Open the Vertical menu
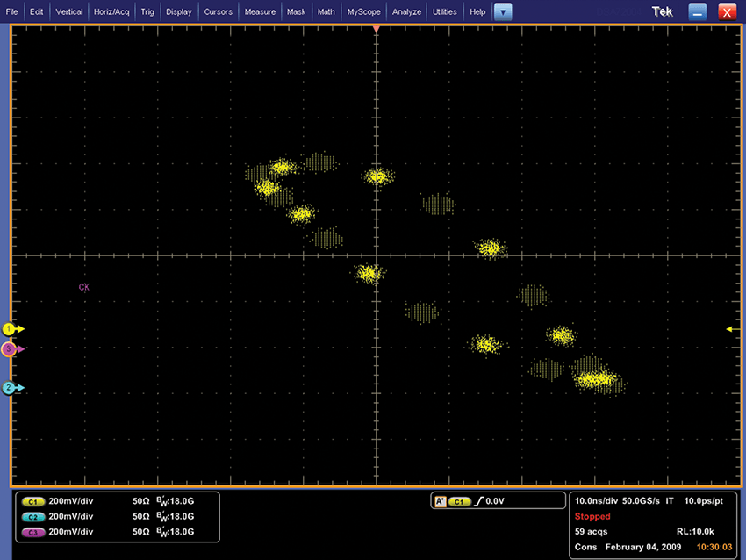 69,12
